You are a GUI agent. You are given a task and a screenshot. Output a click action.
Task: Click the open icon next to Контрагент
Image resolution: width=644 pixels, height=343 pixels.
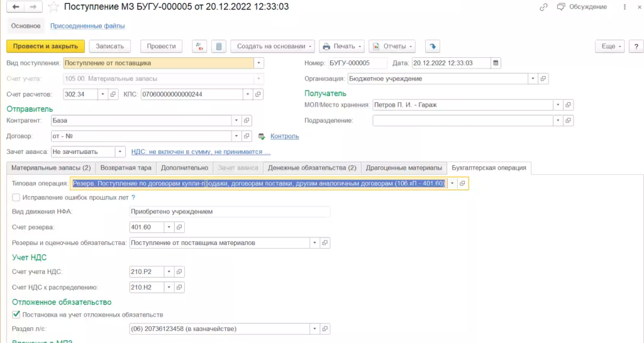[x=247, y=120]
